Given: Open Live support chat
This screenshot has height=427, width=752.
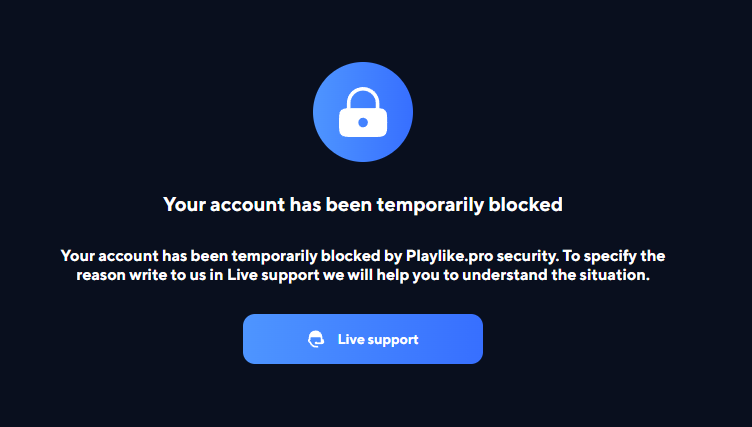Looking at the screenshot, I should pos(363,339).
